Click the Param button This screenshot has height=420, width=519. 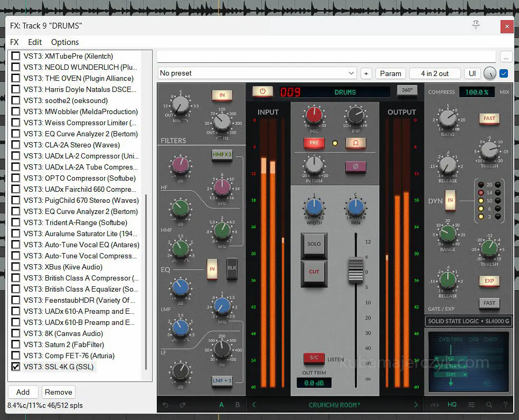390,73
